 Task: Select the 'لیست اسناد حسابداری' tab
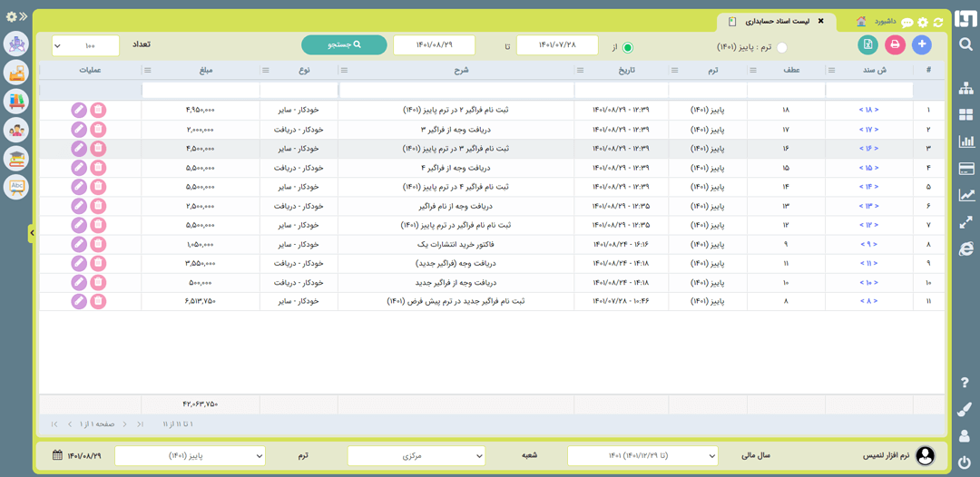click(778, 21)
